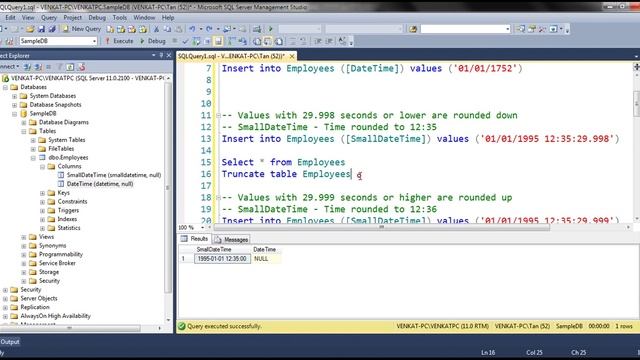Click Object Explorer's Disconnect icon
Screen dimensions: 640x360
pyautogui.click(x=38, y=67)
